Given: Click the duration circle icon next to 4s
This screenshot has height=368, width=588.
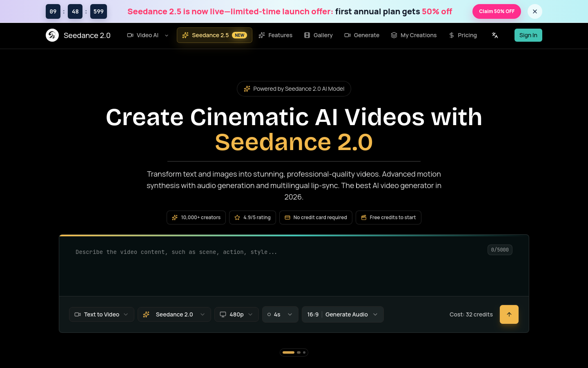Looking at the screenshot, I should point(269,314).
